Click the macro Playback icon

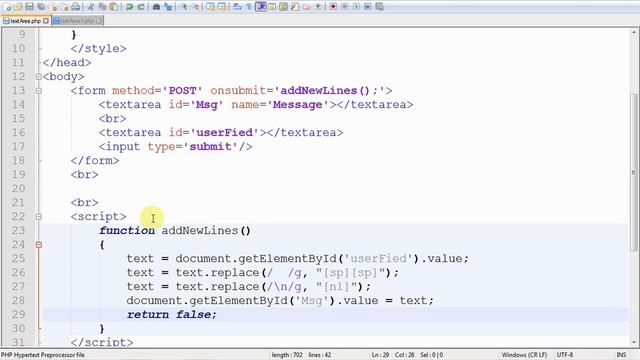click(x=356, y=7)
